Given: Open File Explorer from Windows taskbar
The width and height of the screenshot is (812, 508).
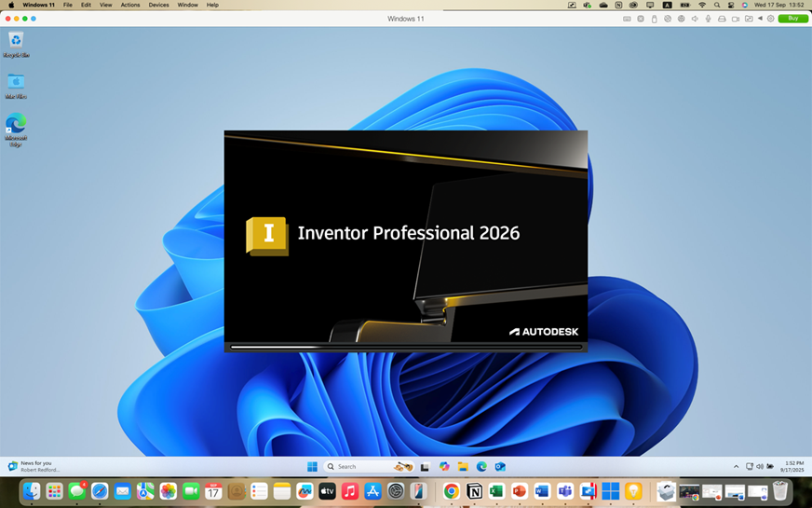Looking at the screenshot, I should point(463,467).
